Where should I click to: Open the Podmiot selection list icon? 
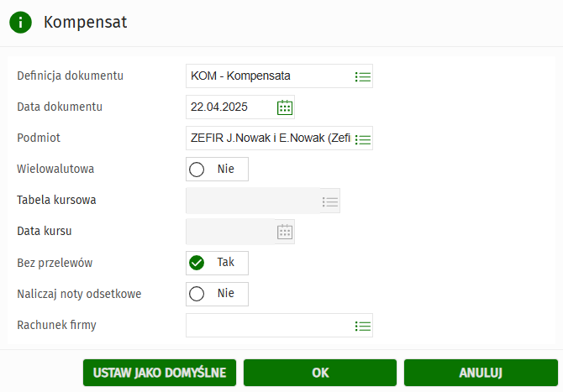click(363, 139)
